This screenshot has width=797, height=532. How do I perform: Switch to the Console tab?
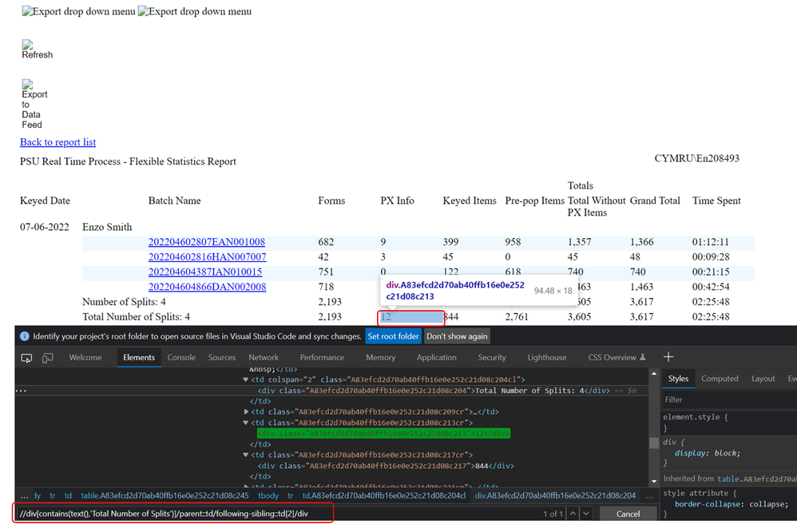pos(181,358)
